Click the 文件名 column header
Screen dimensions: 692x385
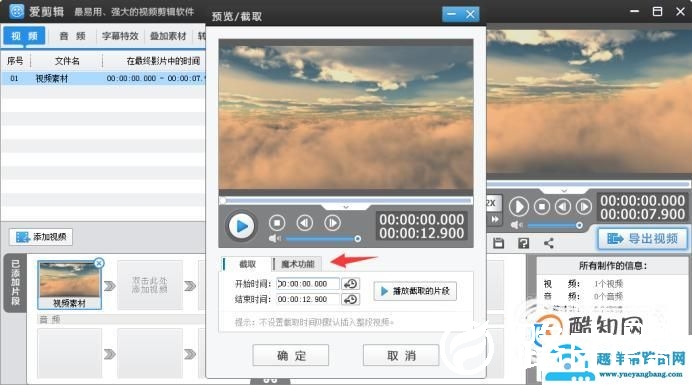[67, 61]
